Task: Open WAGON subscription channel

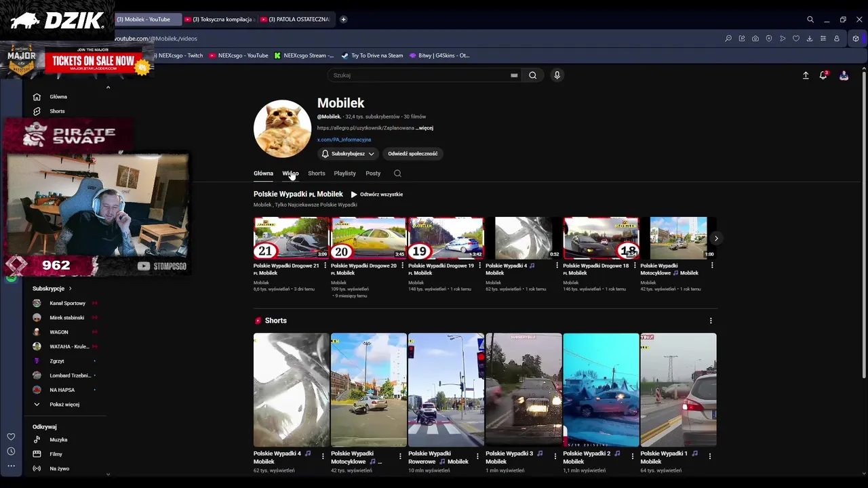Action: 58,332
